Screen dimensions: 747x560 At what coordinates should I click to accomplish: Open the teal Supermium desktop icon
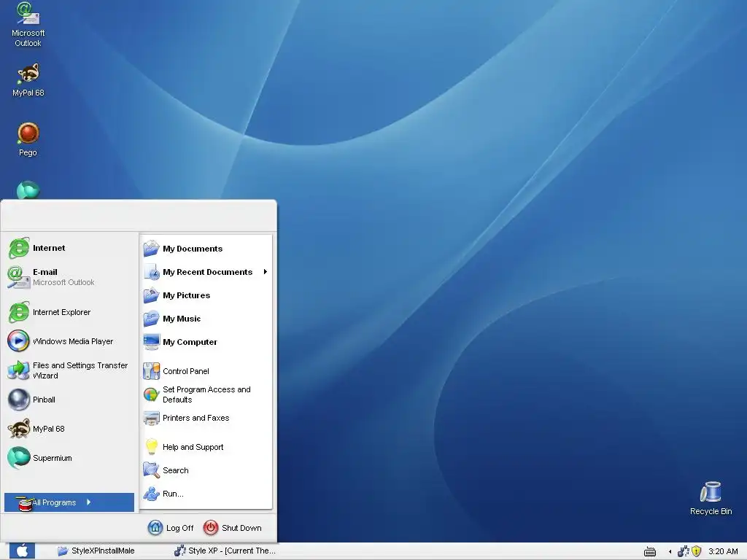tap(28, 190)
